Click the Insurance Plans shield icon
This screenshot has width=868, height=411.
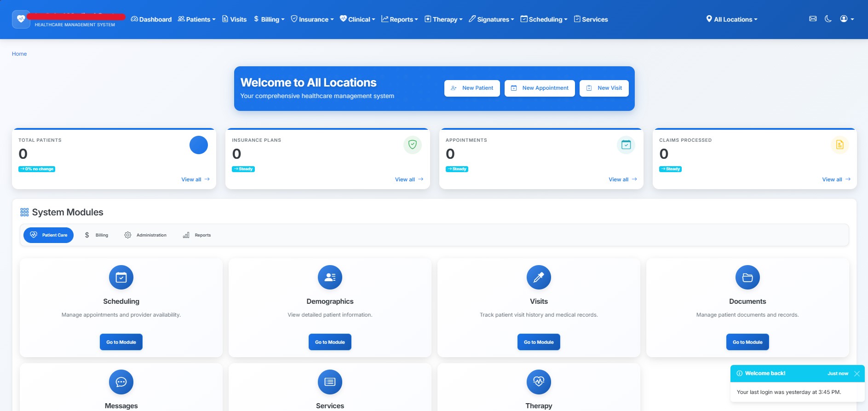click(x=413, y=145)
